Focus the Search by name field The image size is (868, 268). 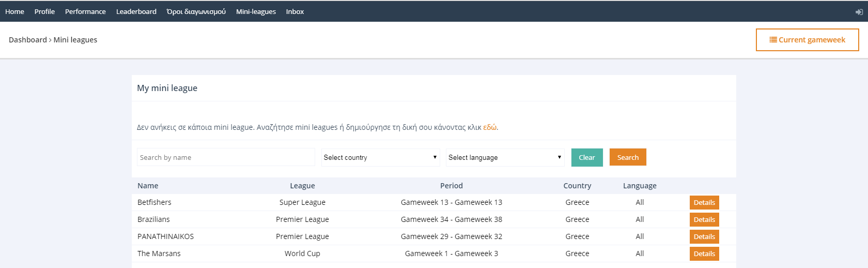coord(226,157)
